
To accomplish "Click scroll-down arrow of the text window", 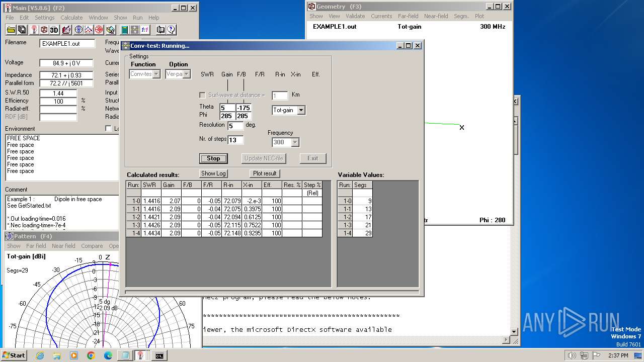I will [x=514, y=332].
